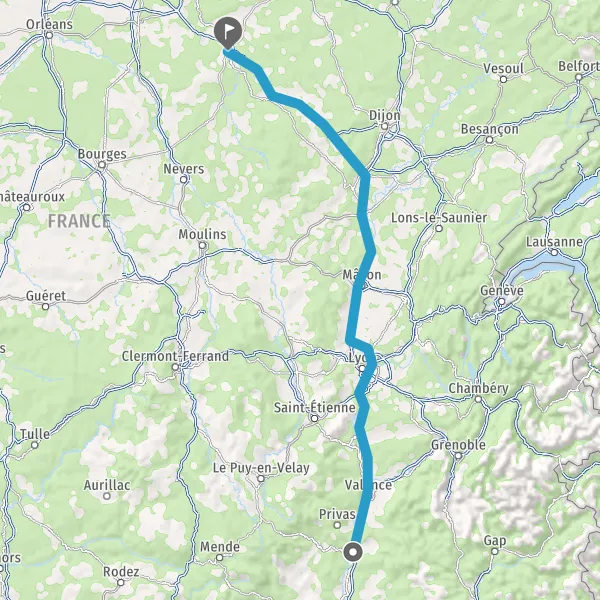Select the Dijon city marker
The image size is (600, 600).
[385, 126]
